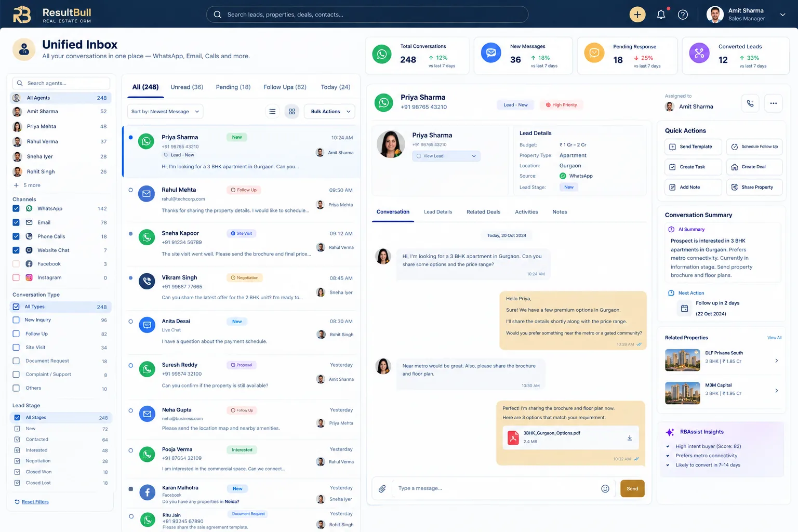Click the Send Template quick action
This screenshot has height=532, width=798.
coord(693,147)
